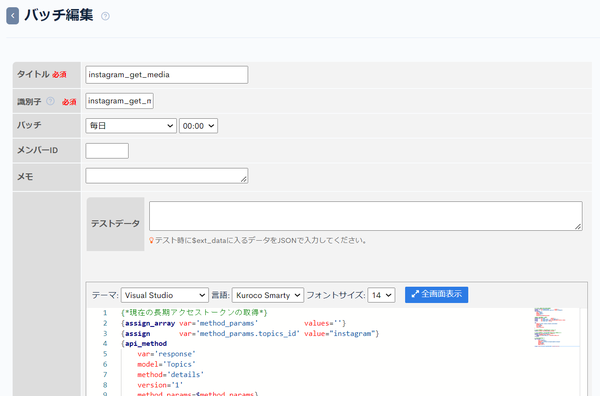Click the assign_array code on line 2
Viewport: 600px width, 396px height.
150,323
